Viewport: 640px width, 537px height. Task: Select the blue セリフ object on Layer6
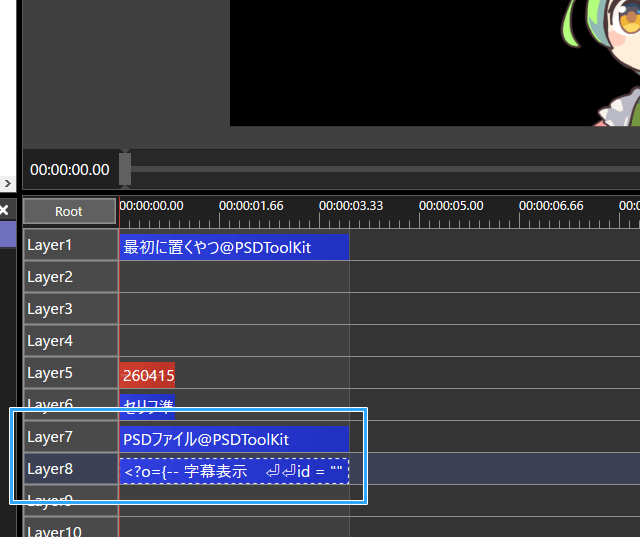147,403
